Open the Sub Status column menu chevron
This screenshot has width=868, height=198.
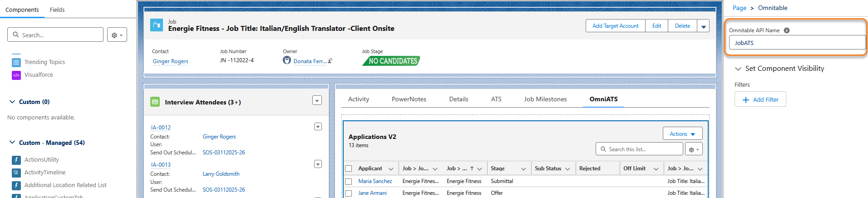(x=567, y=169)
